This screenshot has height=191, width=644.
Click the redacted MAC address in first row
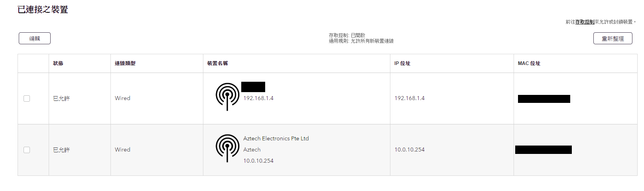[x=544, y=99]
